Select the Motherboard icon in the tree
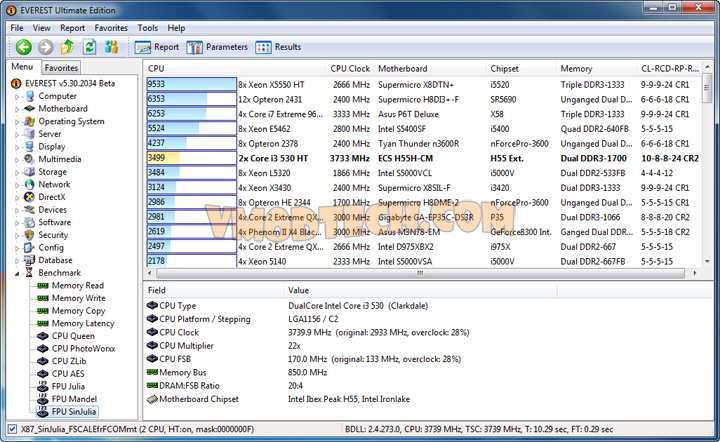The height and width of the screenshot is (442, 720). point(30,109)
